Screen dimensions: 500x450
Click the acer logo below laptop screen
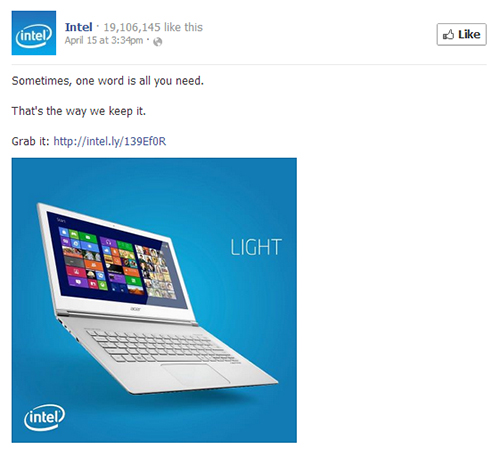point(135,309)
